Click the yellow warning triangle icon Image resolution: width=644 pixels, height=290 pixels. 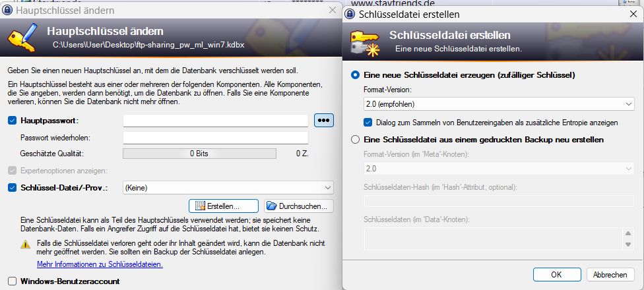tap(26, 244)
